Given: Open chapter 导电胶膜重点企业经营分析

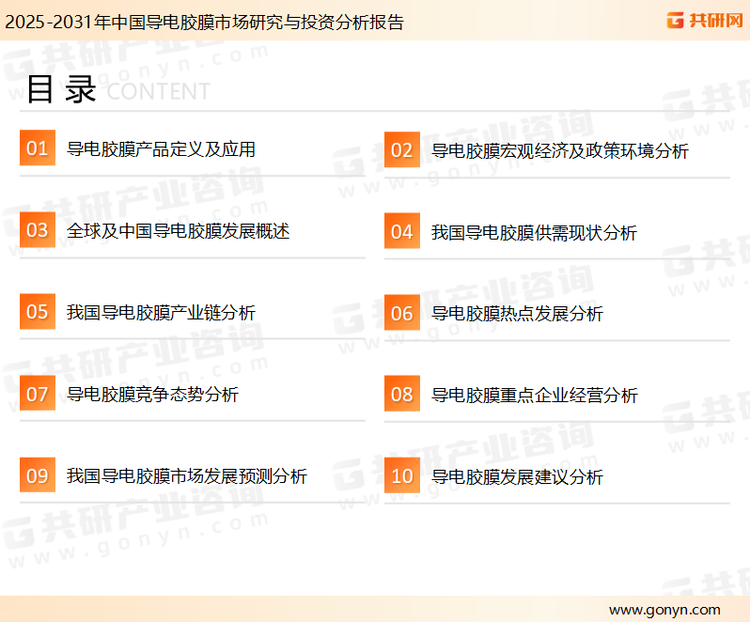Looking at the screenshot, I should pyautogui.click(x=534, y=396).
